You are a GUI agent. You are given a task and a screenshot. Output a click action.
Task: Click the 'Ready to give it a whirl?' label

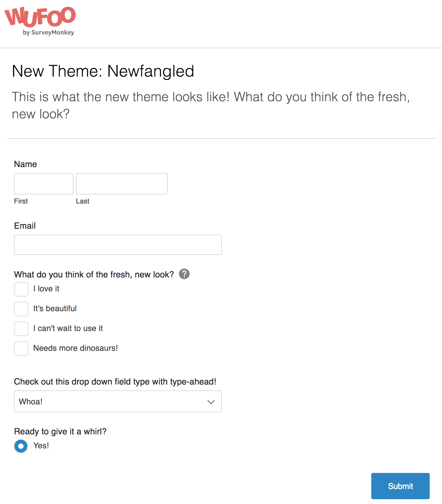[60, 431]
